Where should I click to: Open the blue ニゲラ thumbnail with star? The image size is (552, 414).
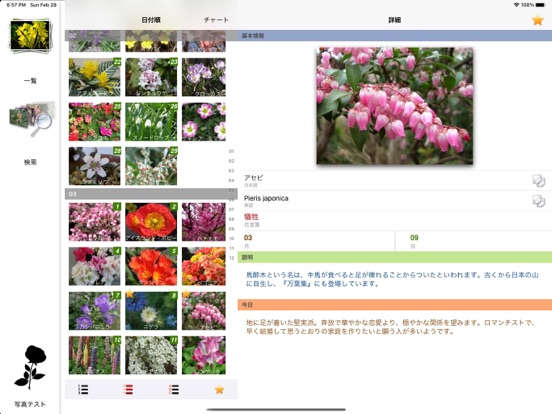click(151, 311)
